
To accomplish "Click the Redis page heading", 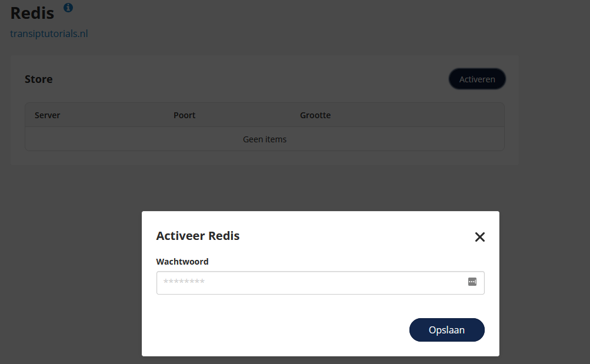I will [x=32, y=13].
